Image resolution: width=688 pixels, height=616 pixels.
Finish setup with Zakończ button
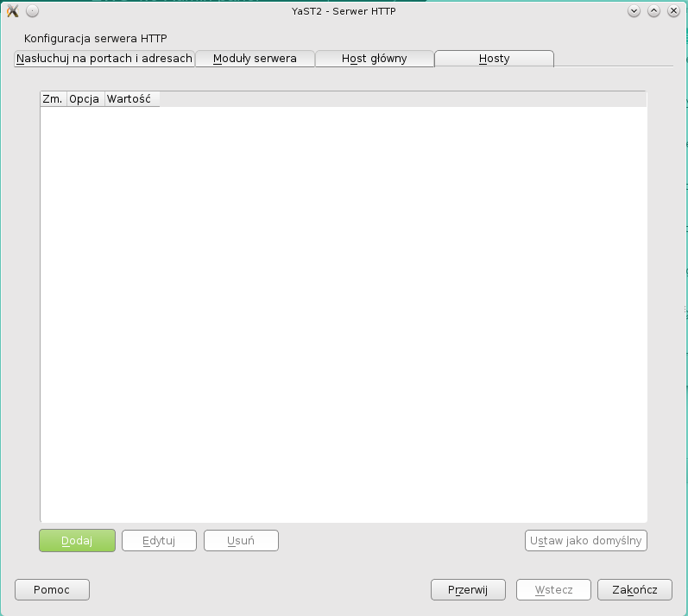coord(634,589)
